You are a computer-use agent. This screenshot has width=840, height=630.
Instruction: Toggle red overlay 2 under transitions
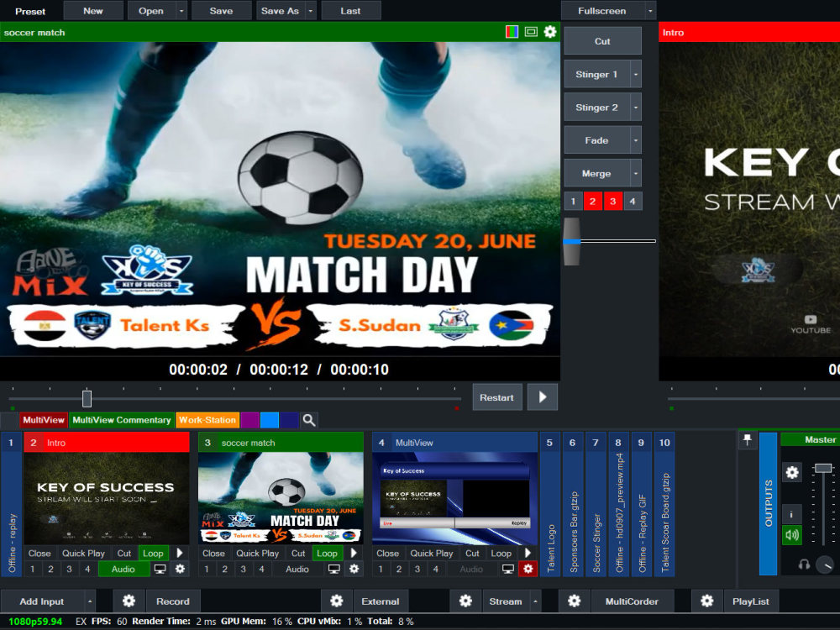pyautogui.click(x=593, y=202)
